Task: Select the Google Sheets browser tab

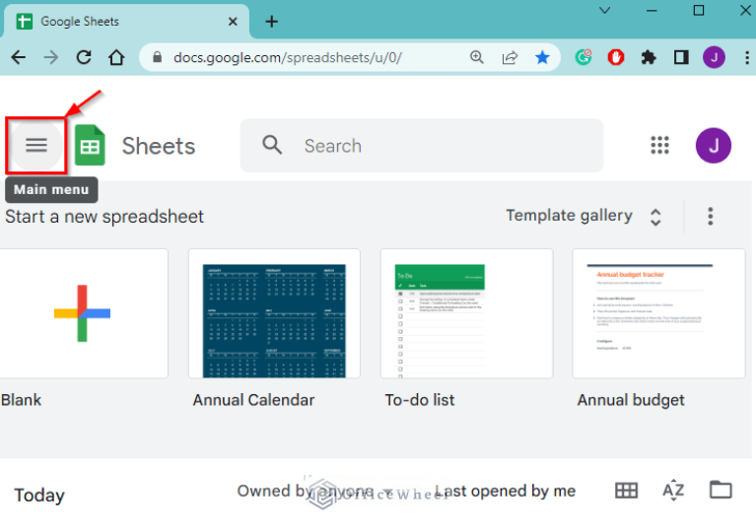Action: 118,22
